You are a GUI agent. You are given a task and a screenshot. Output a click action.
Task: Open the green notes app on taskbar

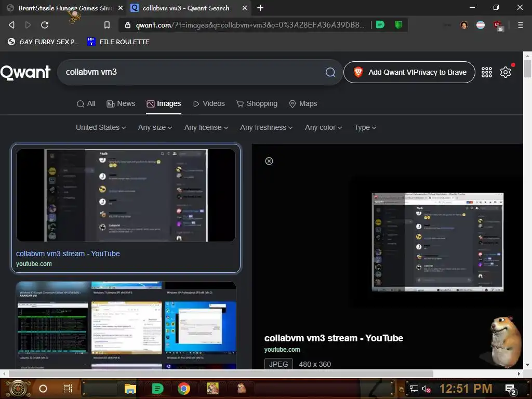157,389
